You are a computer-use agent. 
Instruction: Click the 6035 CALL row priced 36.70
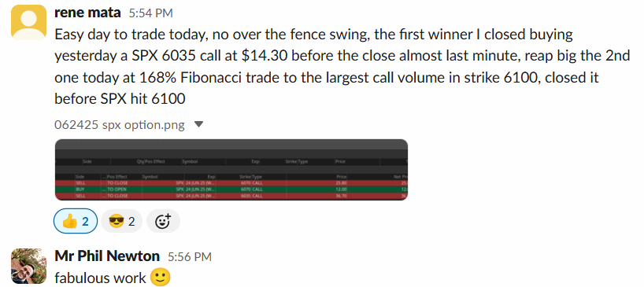pyautogui.click(x=231, y=196)
